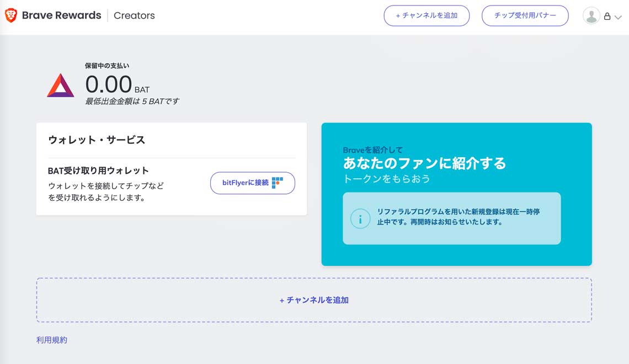Click the 'あなたのファンに紹介する' heading
Viewport: 629px width, 364px height.
tap(424, 163)
